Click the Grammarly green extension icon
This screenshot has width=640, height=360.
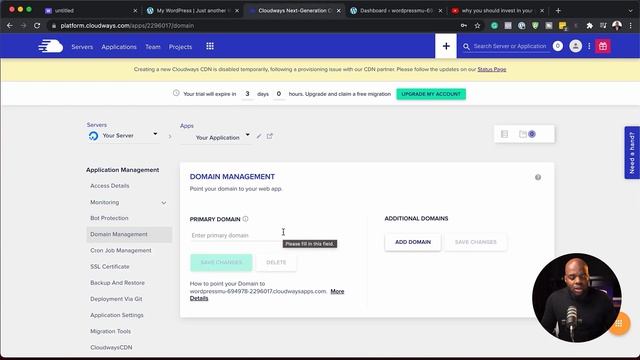point(494,25)
